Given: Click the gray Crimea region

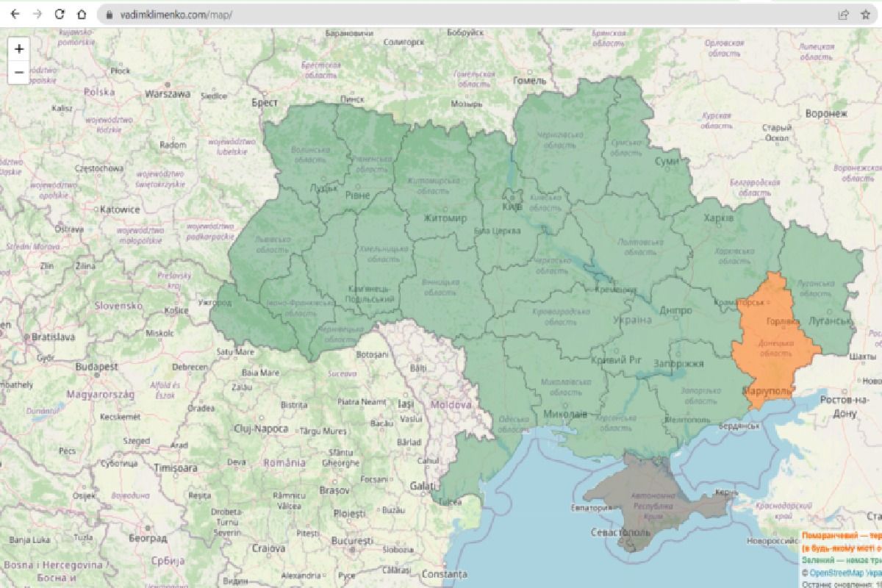Looking at the screenshot, I should [x=647, y=507].
